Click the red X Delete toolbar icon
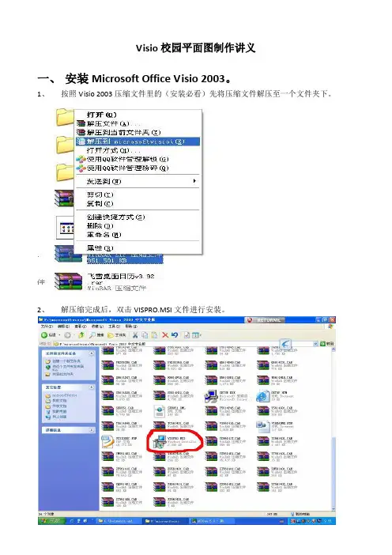 pos(165,335)
